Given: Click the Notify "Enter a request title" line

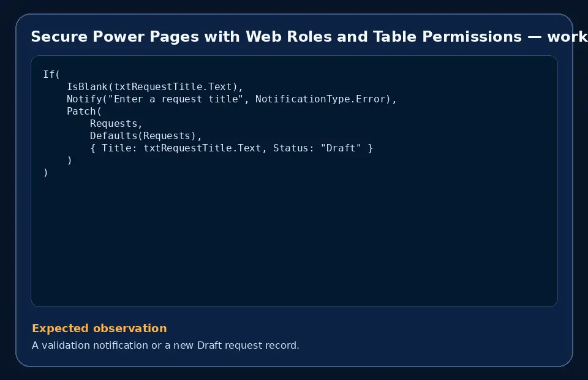Looking at the screenshot, I should coord(232,99).
